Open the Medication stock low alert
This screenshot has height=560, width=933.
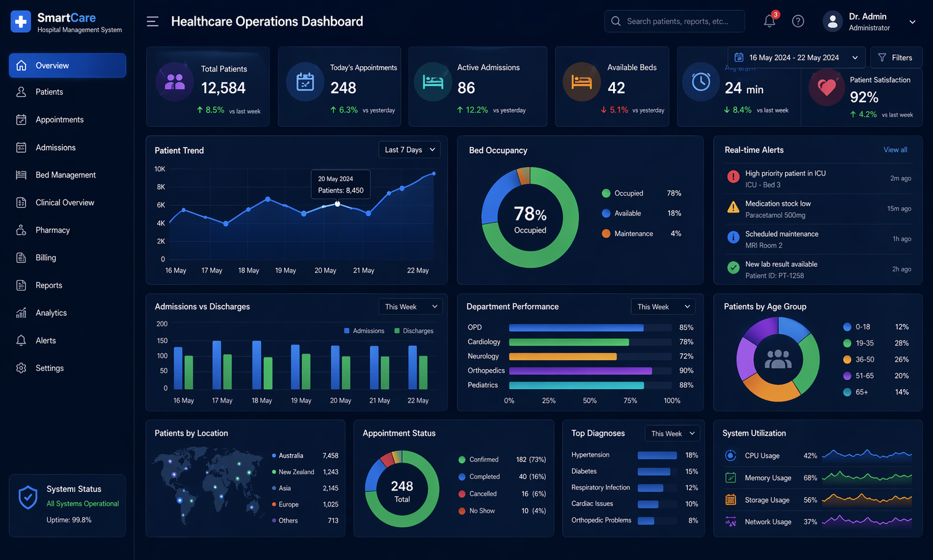tap(818, 209)
